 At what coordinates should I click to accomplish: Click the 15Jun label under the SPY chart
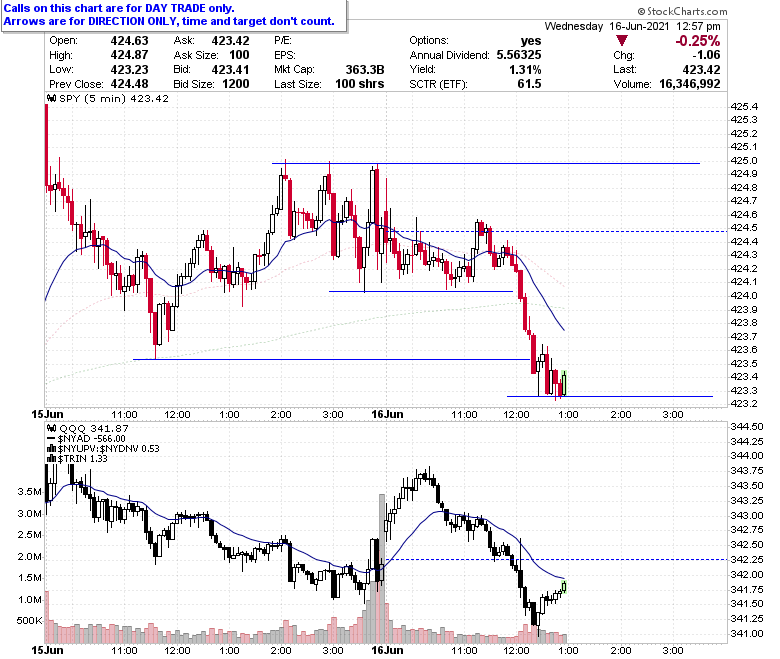click(x=47, y=414)
